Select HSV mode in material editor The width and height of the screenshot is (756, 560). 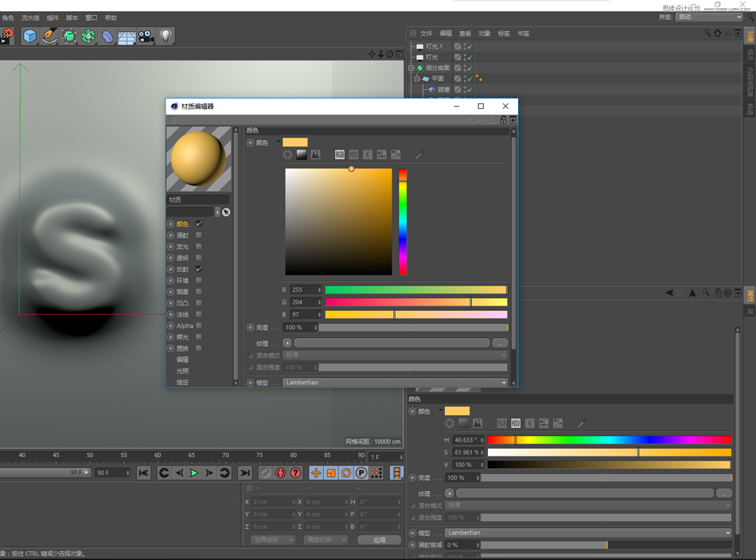[353, 154]
